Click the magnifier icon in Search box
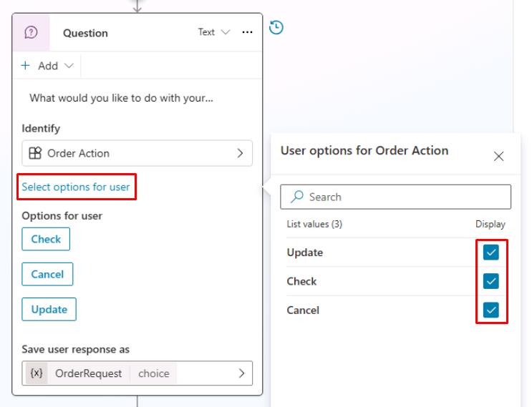This screenshot has height=407, width=532. (296, 197)
